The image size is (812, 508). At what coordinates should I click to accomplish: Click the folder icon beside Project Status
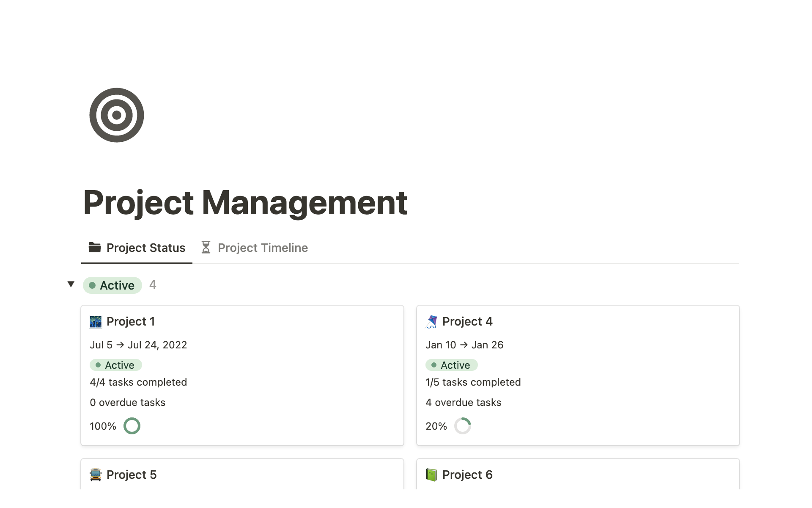tap(95, 247)
